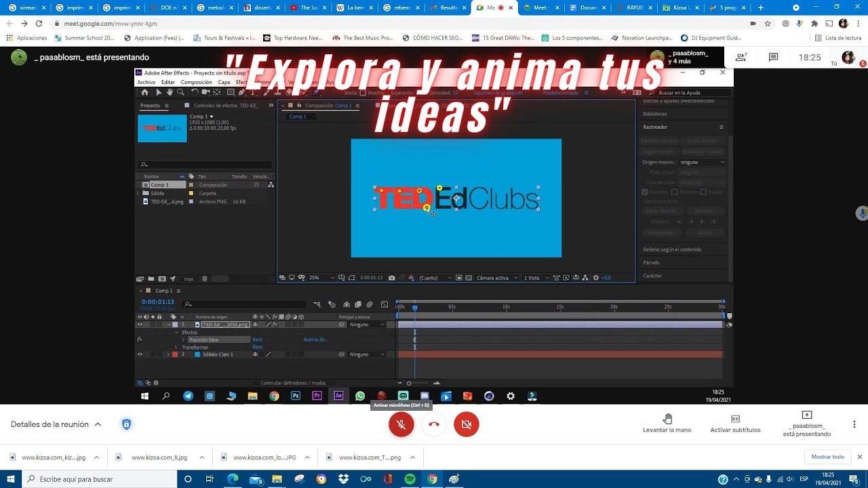Open the Cámara activa dropdown
The height and width of the screenshot is (488, 868).
tap(496, 278)
